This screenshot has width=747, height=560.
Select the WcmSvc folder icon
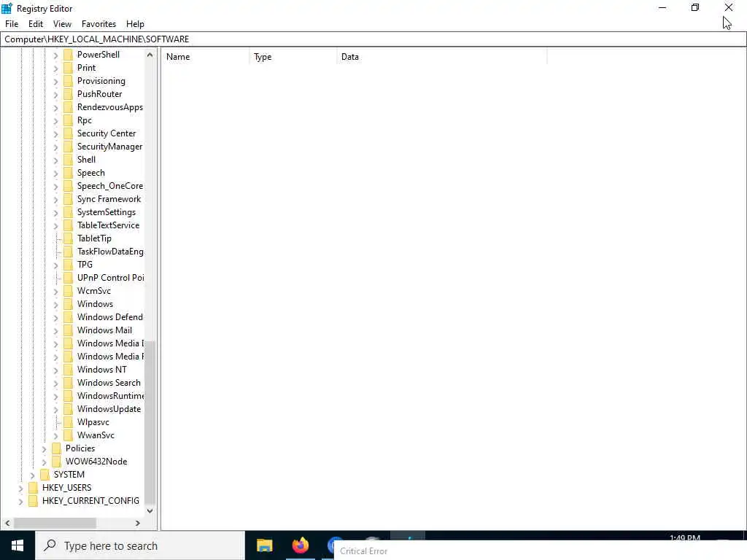coord(68,290)
